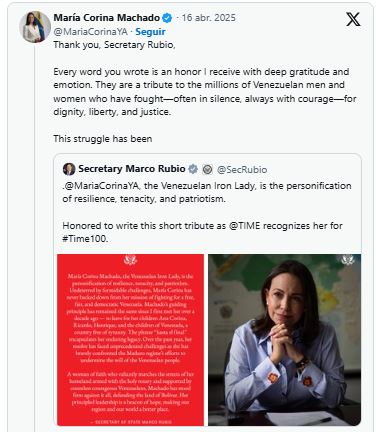Open the @MariaCorinaYA handle link

click(x=91, y=32)
